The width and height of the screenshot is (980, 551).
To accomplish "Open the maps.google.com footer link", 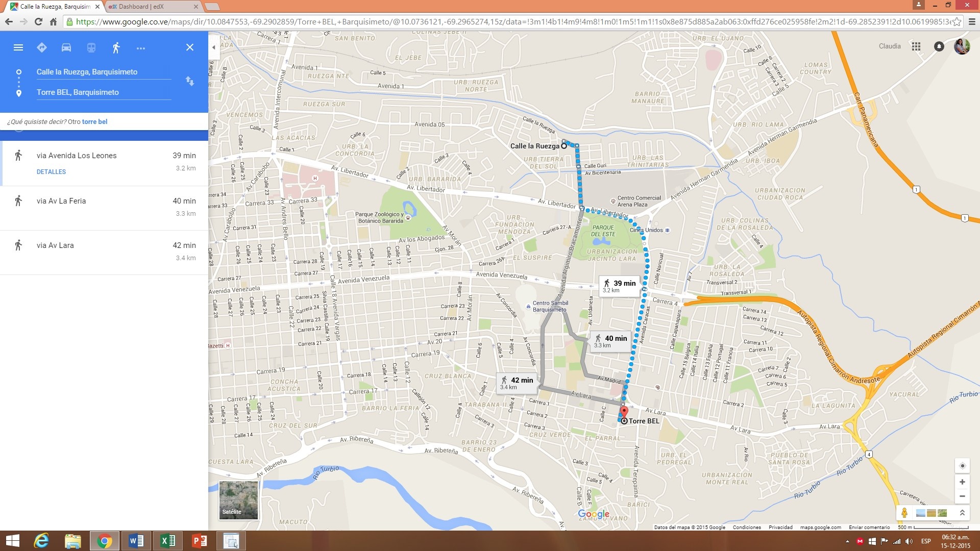I will [x=820, y=527].
